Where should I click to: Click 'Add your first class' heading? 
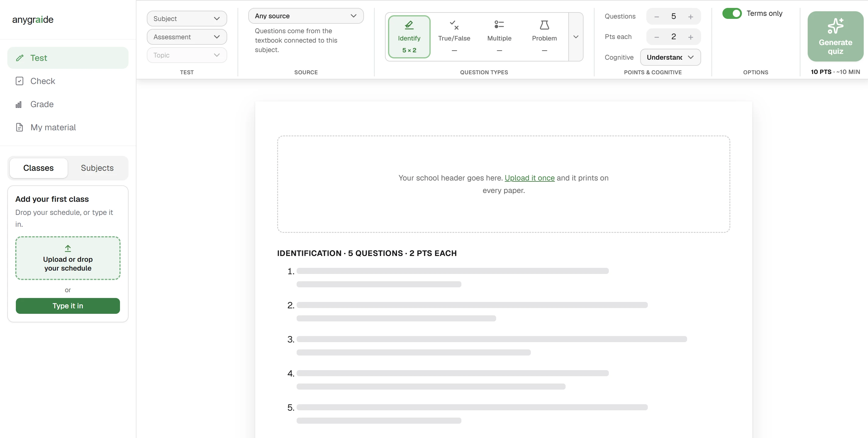(x=52, y=199)
